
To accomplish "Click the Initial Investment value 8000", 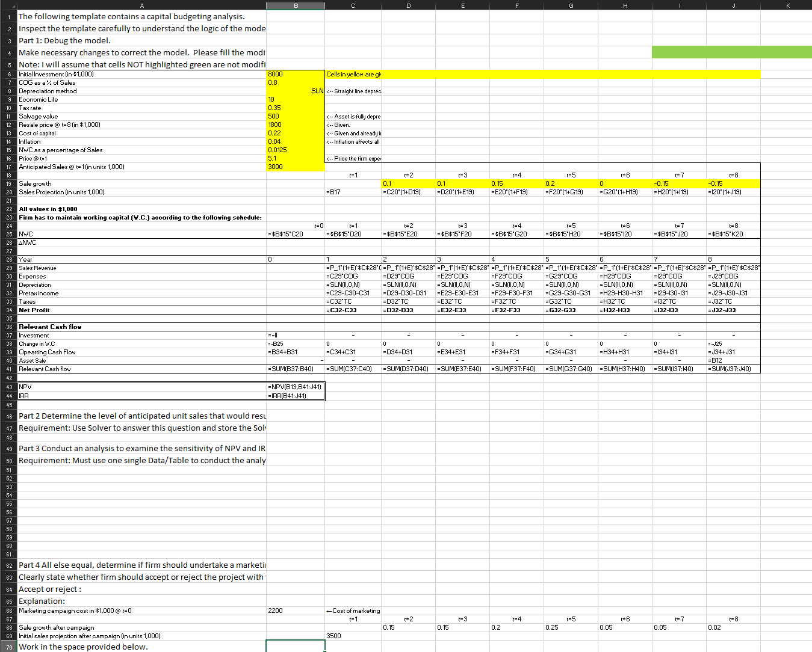I will [296, 74].
